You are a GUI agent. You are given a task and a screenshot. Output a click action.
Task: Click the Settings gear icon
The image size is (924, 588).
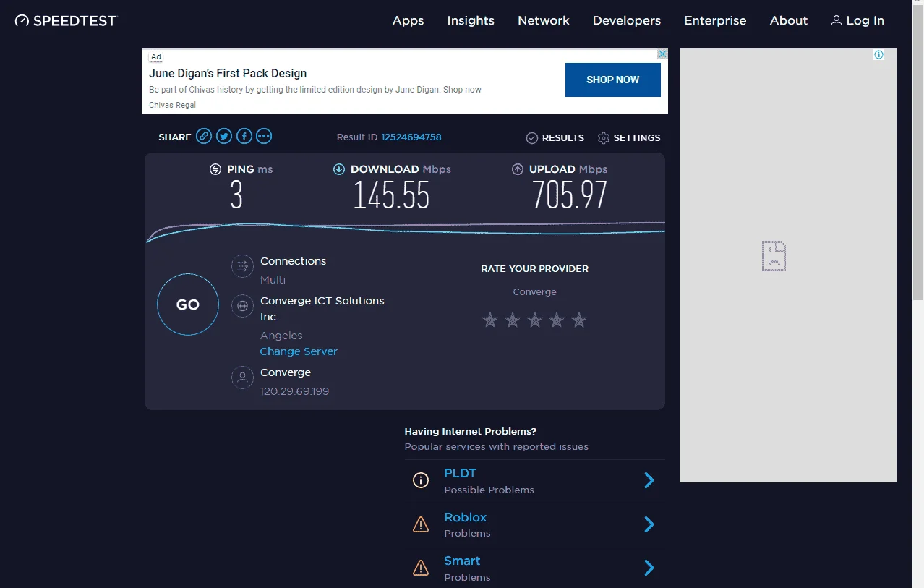tap(604, 137)
